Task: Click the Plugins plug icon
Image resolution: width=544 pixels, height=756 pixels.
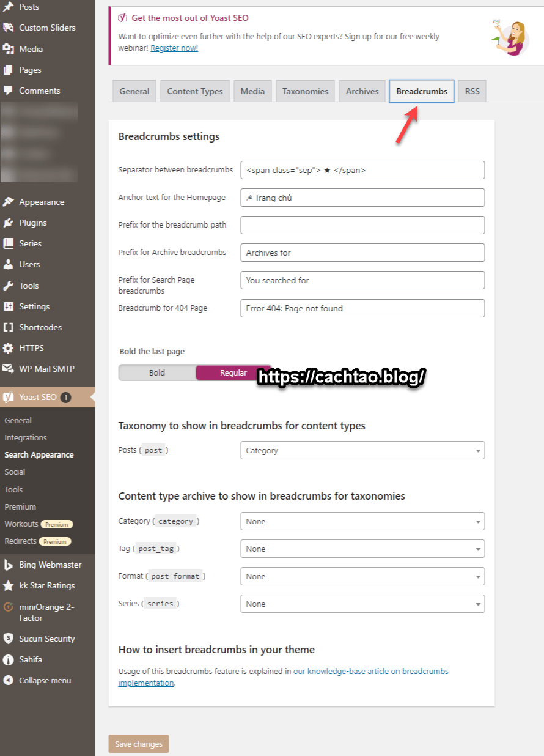Action: (x=8, y=223)
